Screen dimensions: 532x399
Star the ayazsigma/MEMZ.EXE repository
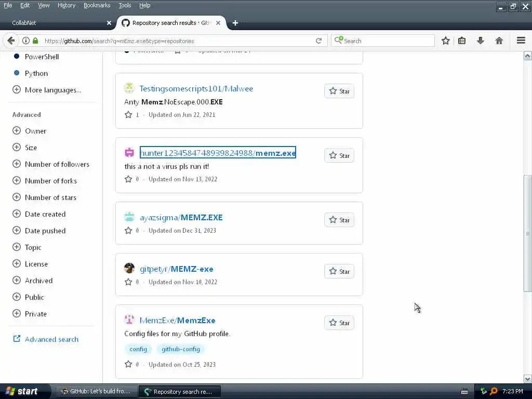[x=339, y=220]
